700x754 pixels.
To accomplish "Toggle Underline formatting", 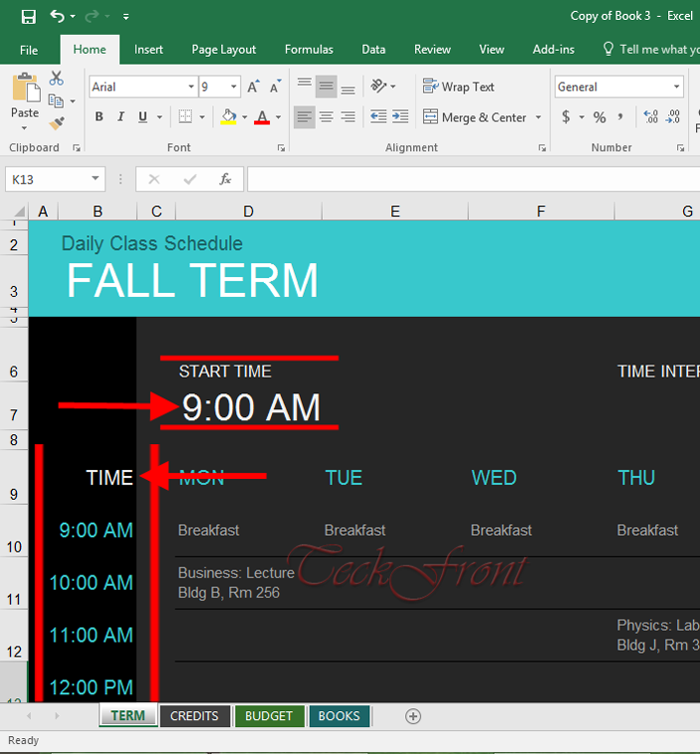I will click(142, 117).
